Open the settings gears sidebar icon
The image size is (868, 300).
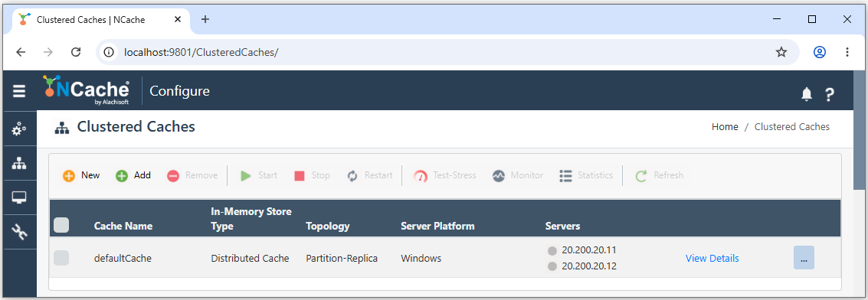click(x=19, y=129)
